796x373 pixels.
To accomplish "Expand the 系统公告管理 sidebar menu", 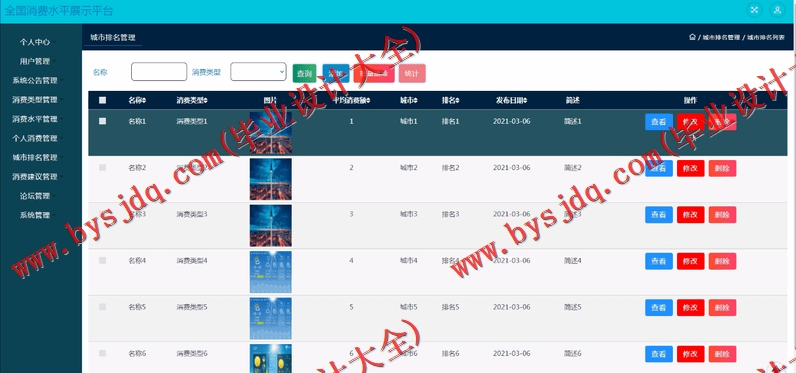I will (35, 81).
